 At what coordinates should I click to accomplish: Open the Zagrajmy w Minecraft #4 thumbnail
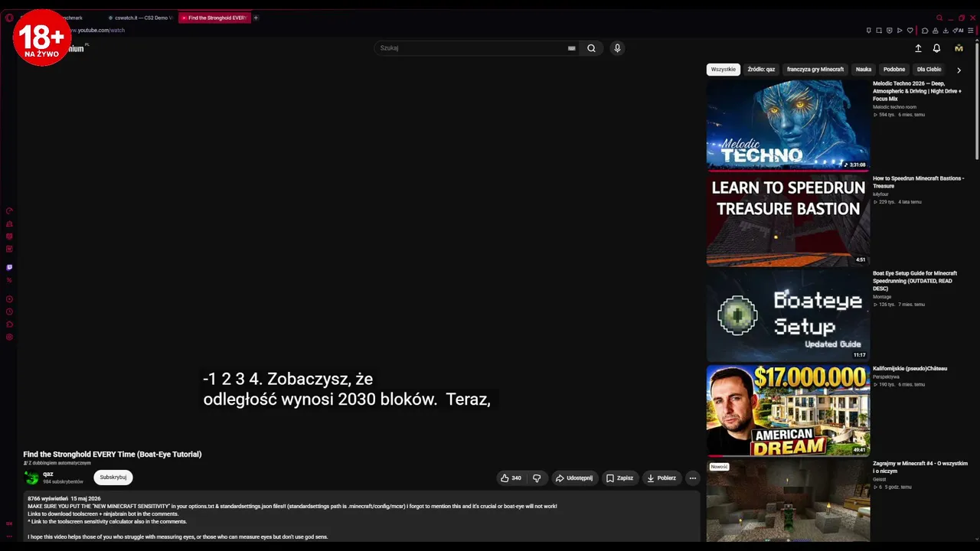click(788, 500)
